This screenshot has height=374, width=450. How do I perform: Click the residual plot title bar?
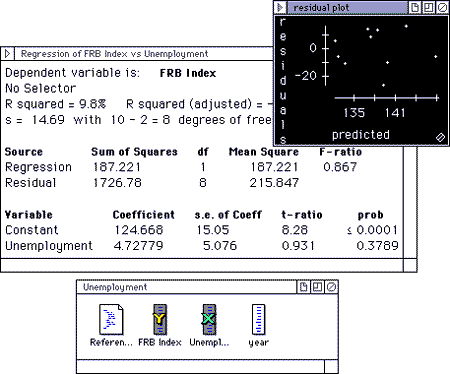click(x=347, y=7)
